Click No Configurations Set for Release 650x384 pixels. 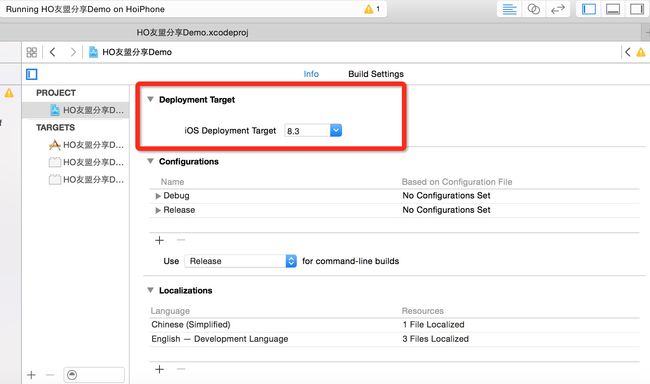click(446, 210)
